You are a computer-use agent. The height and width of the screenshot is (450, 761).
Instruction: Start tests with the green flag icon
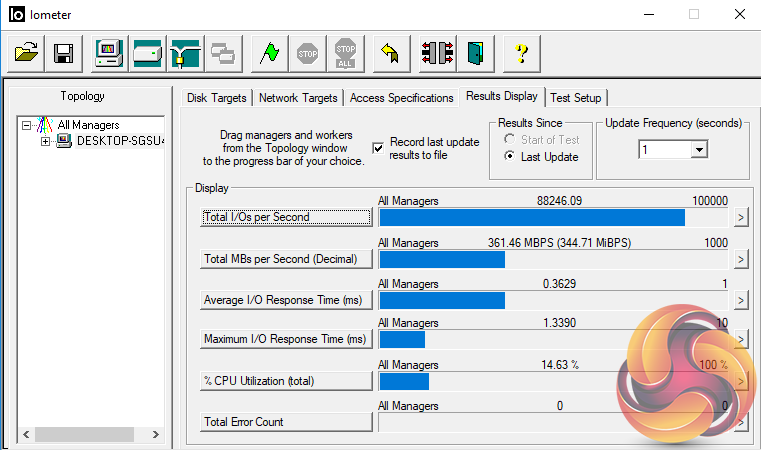[x=268, y=53]
